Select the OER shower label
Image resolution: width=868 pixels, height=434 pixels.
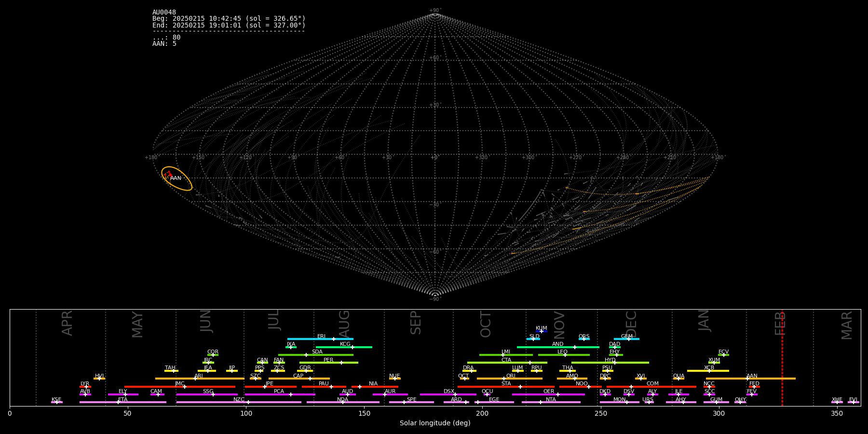549,392
